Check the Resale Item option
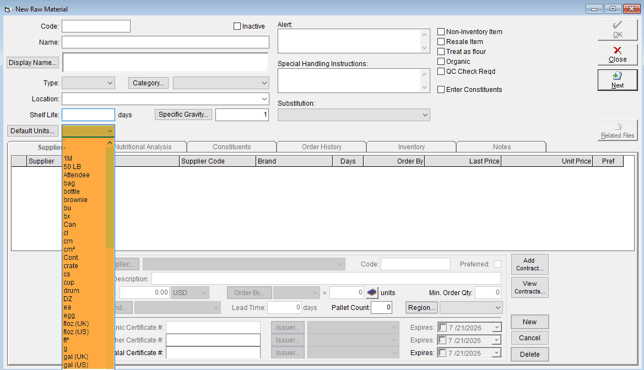Screen dimensions: 644x370 pos(441,41)
